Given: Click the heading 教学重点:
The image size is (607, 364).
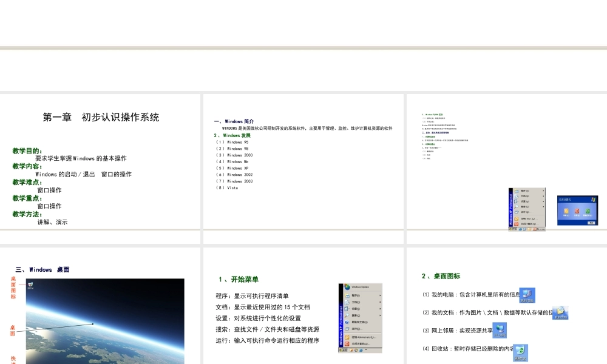Looking at the screenshot, I should point(27,198).
